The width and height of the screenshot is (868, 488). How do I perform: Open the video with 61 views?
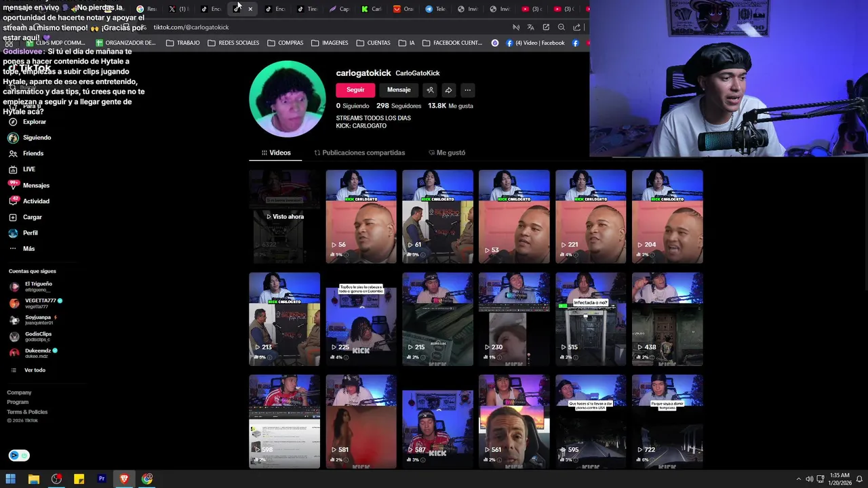coord(437,217)
